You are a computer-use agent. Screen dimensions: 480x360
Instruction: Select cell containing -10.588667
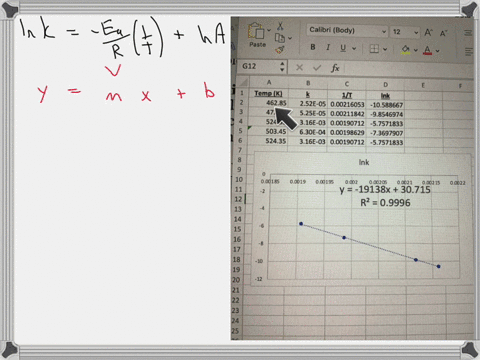tap(385, 105)
